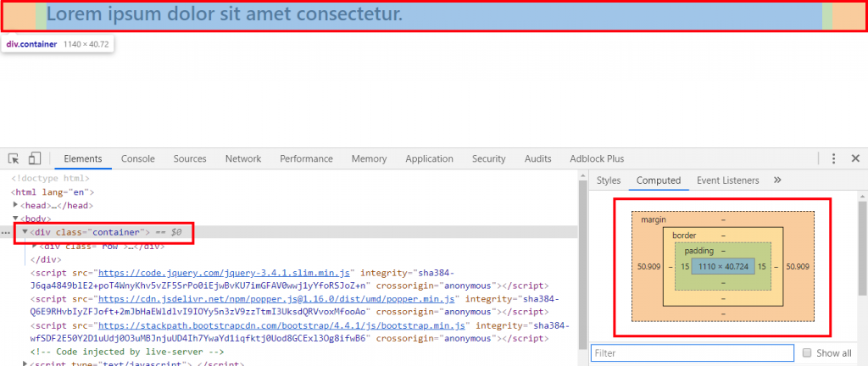
Task: Select the live-server injected comment line
Action: pos(127,352)
